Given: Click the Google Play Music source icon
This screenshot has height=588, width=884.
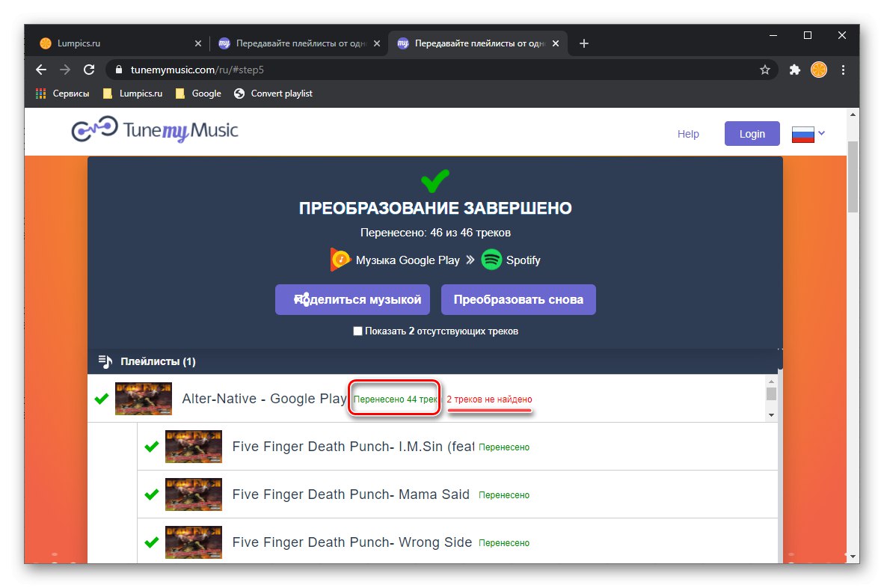Looking at the screenshot, I should click(x=340, y=260).
